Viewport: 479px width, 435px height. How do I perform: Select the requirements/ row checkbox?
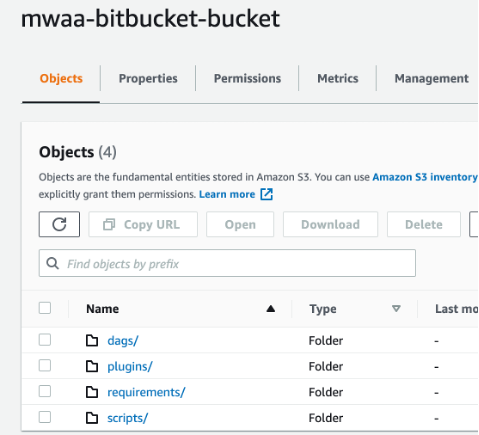coord(45,391)
